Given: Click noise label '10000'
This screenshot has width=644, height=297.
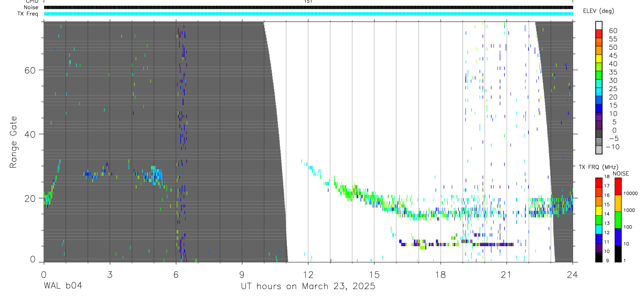Looking at the screenshot, I should pos(632,193).
